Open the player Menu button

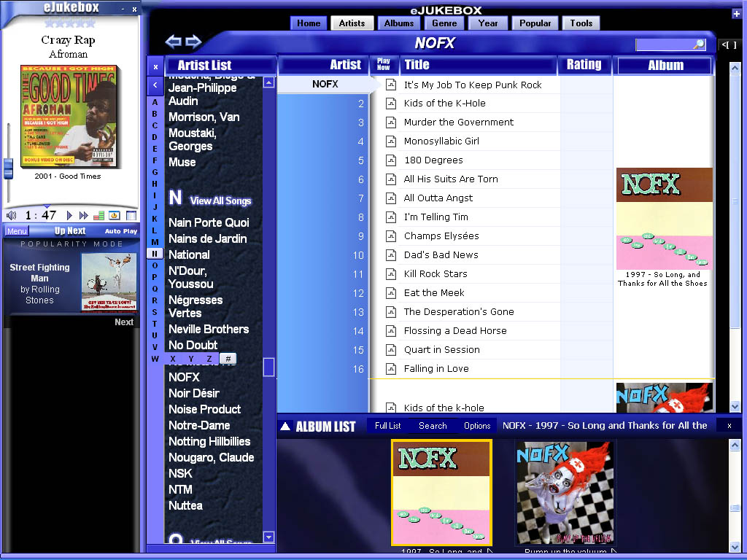[x=17, y=231]
